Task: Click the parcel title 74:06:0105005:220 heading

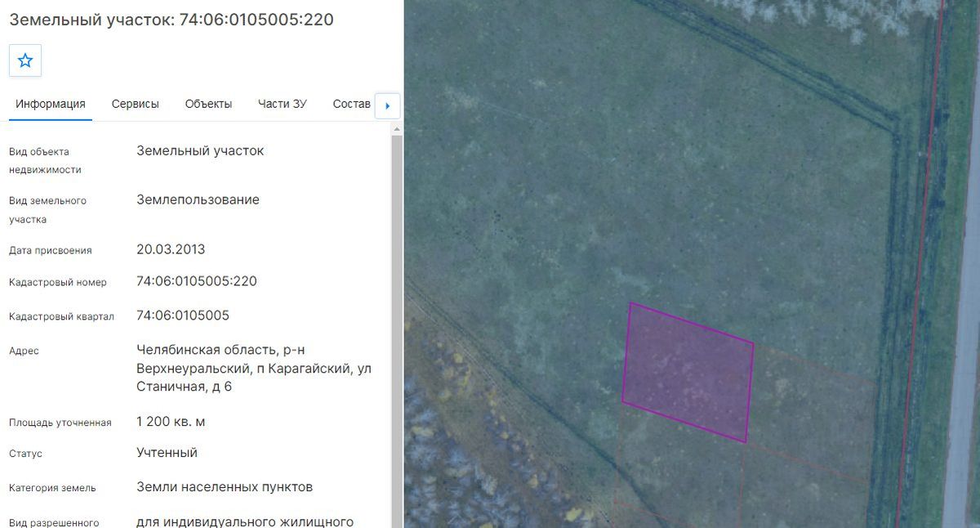Action: (x=171, y=20)
